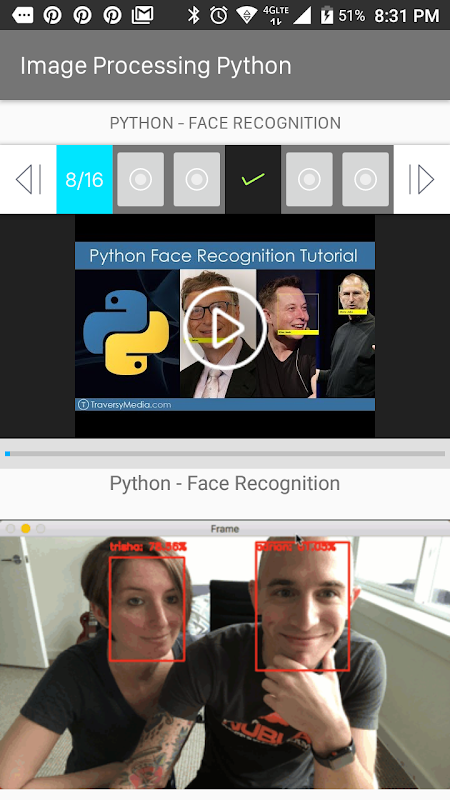Open the webcam face detection image
This screenshot has width=450, height=800.
click(x=224, y=655)
